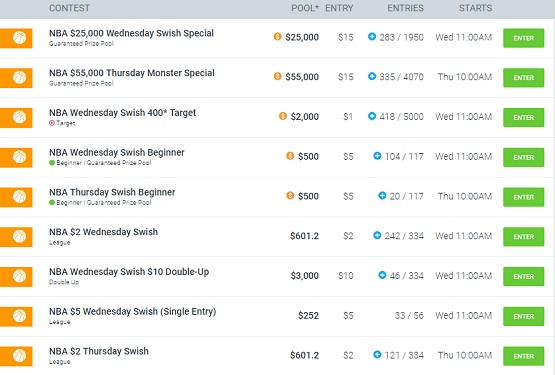Click the orange coin icon beside $55,000 pool
This screenshot has width=555, height=375.
pyautogui.click(x=278, y=76)
